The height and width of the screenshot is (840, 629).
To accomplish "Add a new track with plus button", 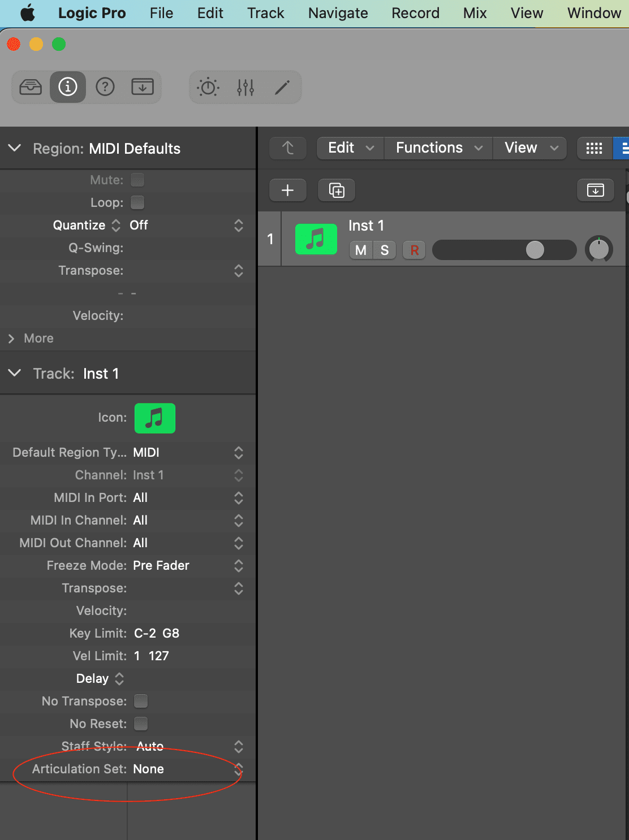I will tap(288, 190).
